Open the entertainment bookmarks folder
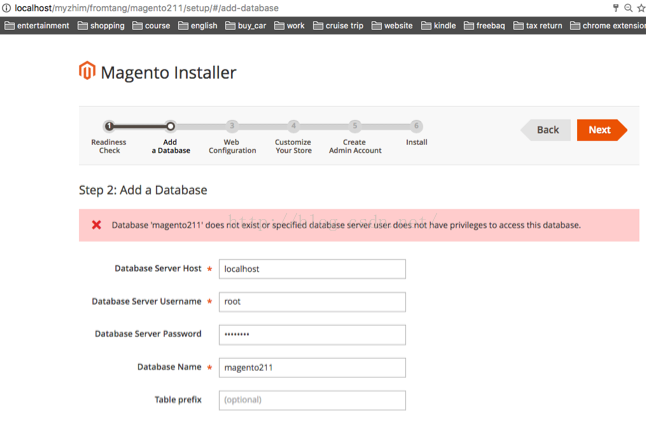The height and width of the screenshot is (422, 646). [37, 26]
